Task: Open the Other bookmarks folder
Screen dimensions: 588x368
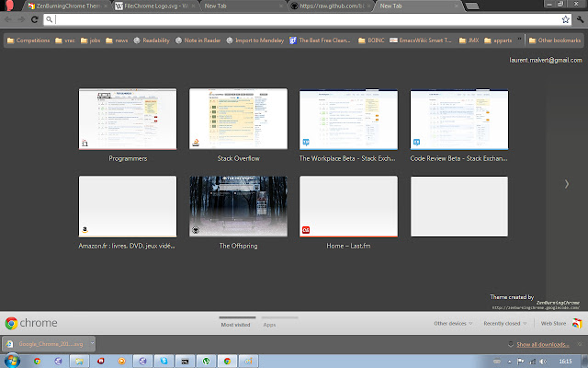Action: (555, 40)
